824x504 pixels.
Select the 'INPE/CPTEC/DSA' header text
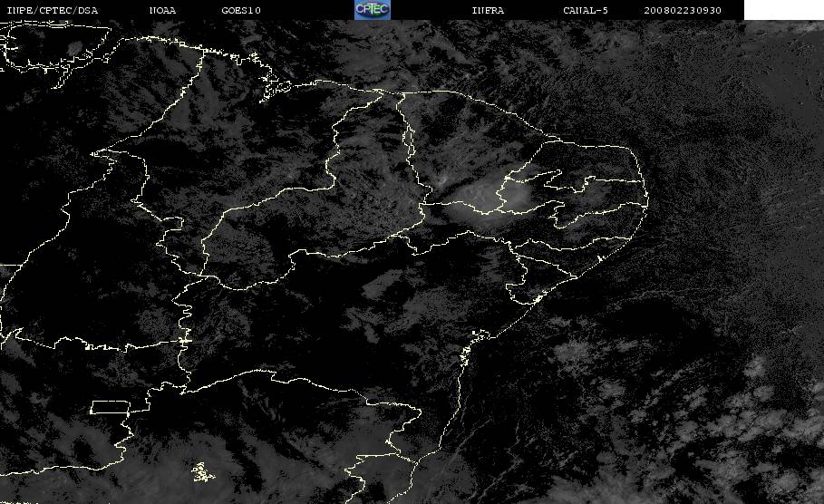coord(52,10)
